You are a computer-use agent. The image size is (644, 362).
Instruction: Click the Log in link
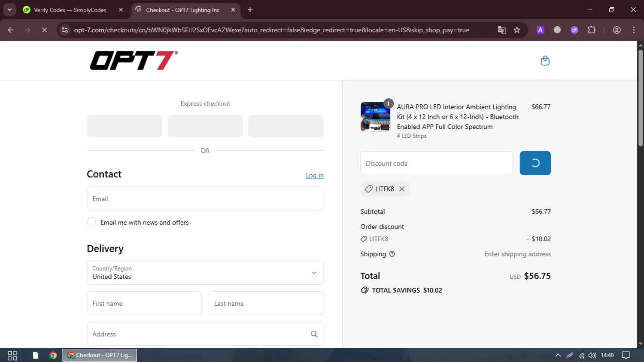pos(315,175)
